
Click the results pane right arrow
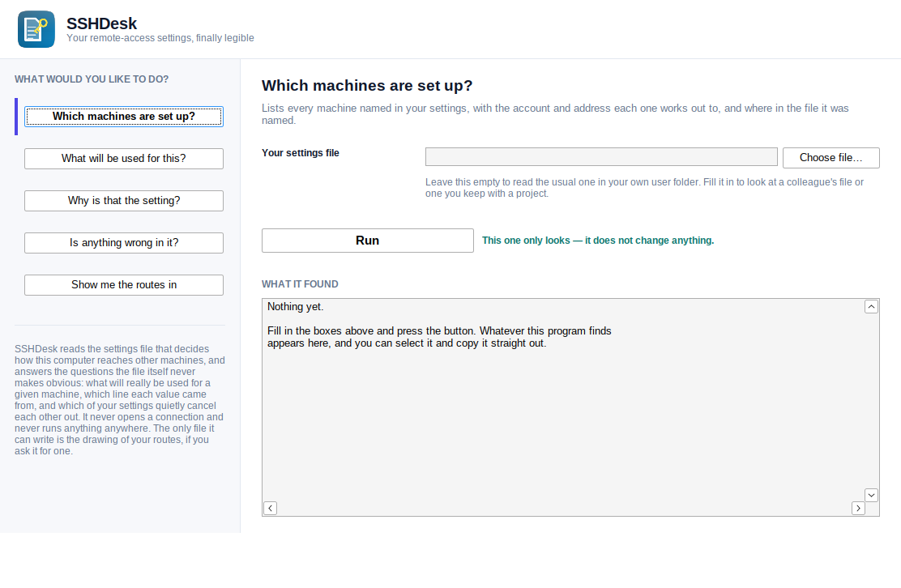click(858, 508)
